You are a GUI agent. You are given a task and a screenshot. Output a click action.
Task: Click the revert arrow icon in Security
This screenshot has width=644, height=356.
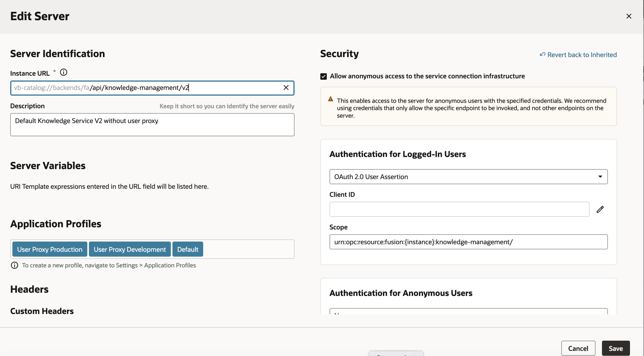coord(542,54)
